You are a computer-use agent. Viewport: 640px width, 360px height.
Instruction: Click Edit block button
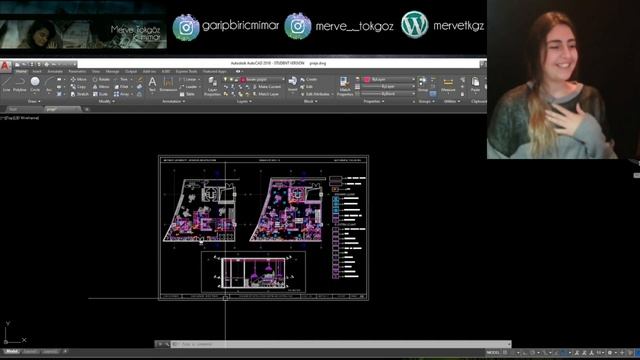[x=307, y=87]
